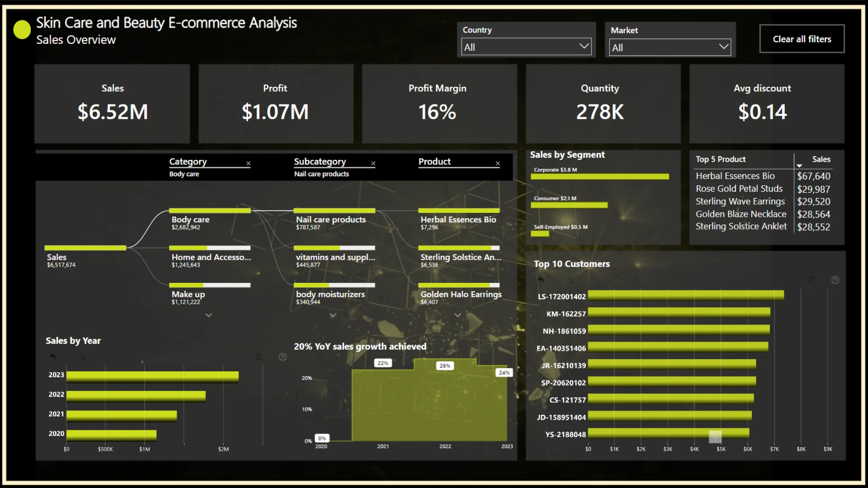
Task: Click help icon in Sales by Year chart
Action: click(283, 357)
